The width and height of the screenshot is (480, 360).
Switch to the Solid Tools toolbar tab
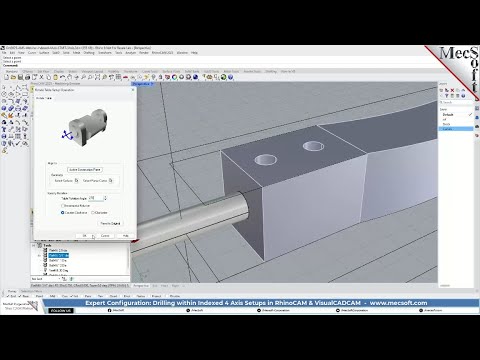(192, 71)
